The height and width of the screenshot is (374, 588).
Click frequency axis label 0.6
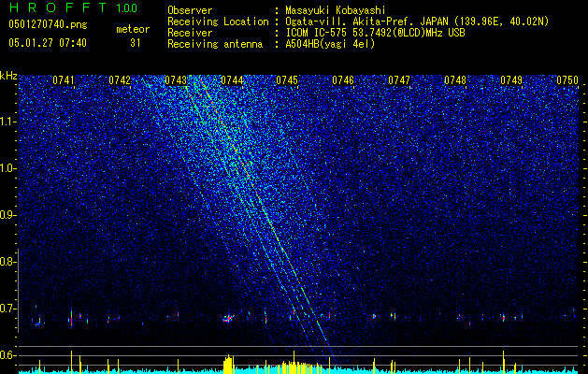coord(7,355)
